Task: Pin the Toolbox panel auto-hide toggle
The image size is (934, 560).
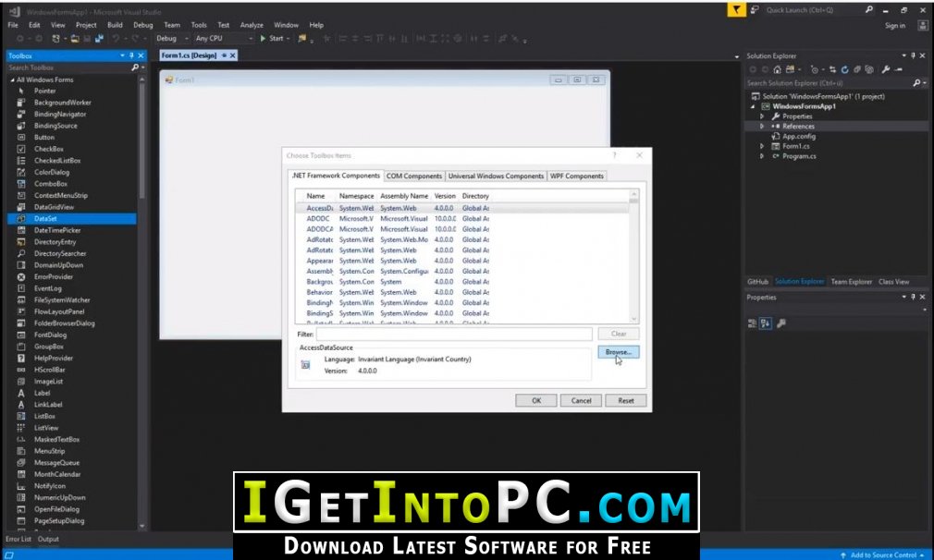Action: point(131,55)
